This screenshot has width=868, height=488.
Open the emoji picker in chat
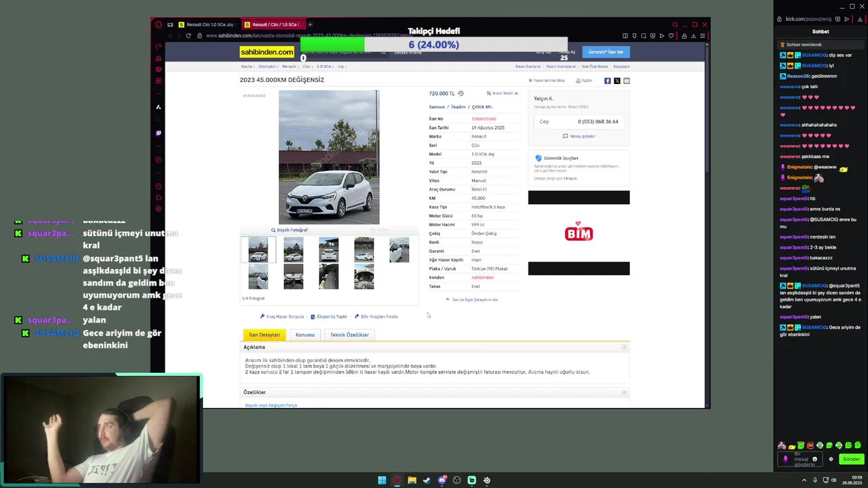[x=814, y=459]
